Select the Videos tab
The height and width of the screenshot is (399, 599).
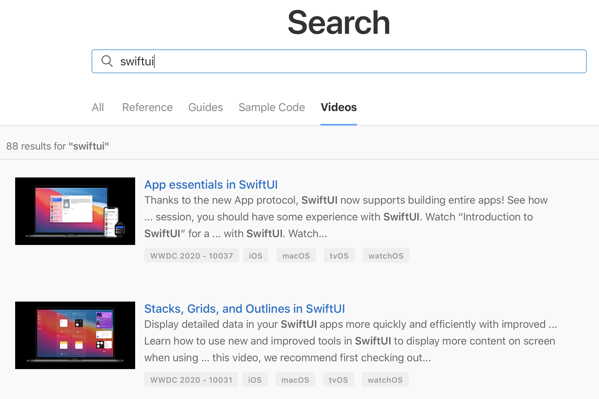[338, 107]
